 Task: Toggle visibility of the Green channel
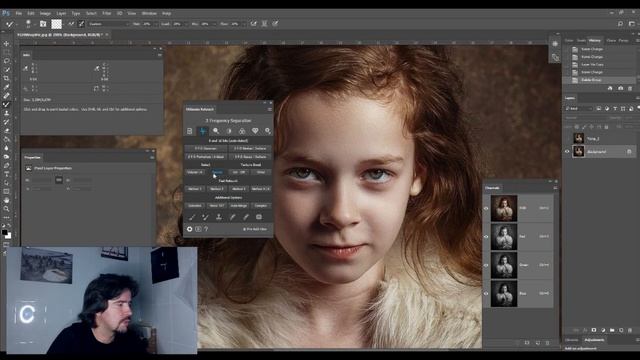486,265
